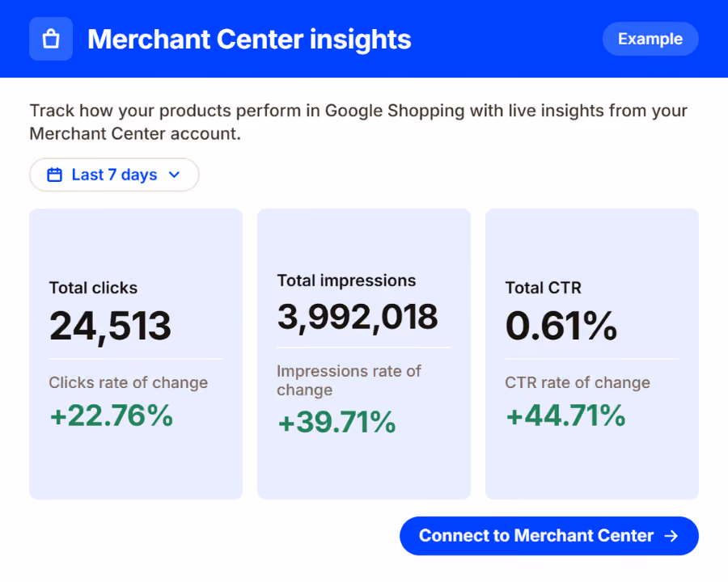This screenshot has height=582, width=728.
Task: Click the shopping bag icon in header
Action: tap(51, 39)
